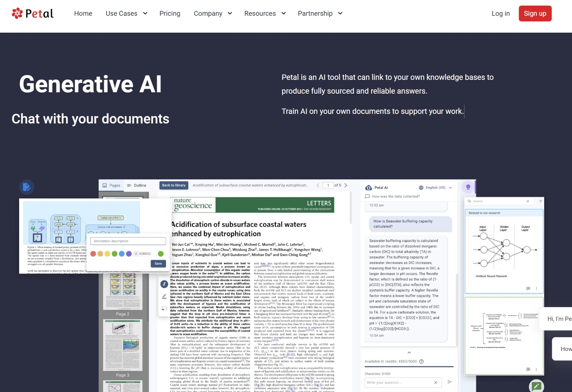Open the Pricing page
This screenshot has height=392, width=572.
coord(170,13)
